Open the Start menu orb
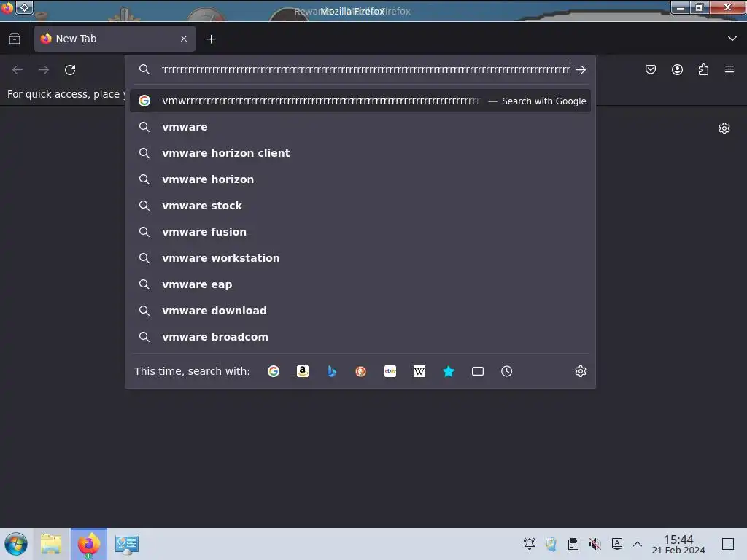This screenshot has height=560, width=747. pos(16,544)
